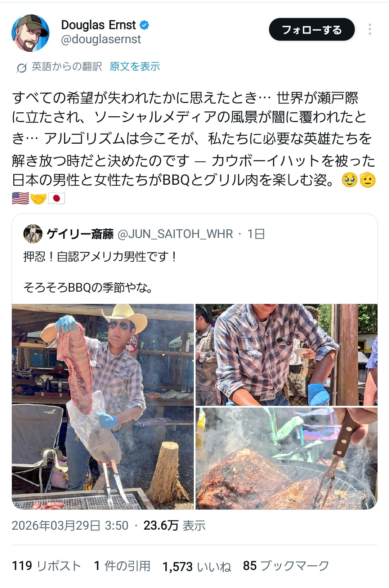This screenshot has width=389, height=588.
Task: Click the 2026年03月29日 3:50 timestamp
Action: coord(70,526)
